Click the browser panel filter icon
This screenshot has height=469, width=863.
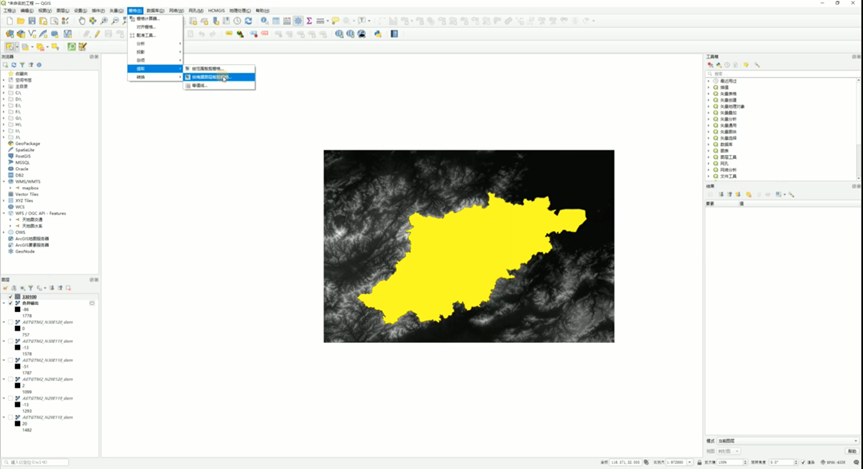[x=22, y=65]
